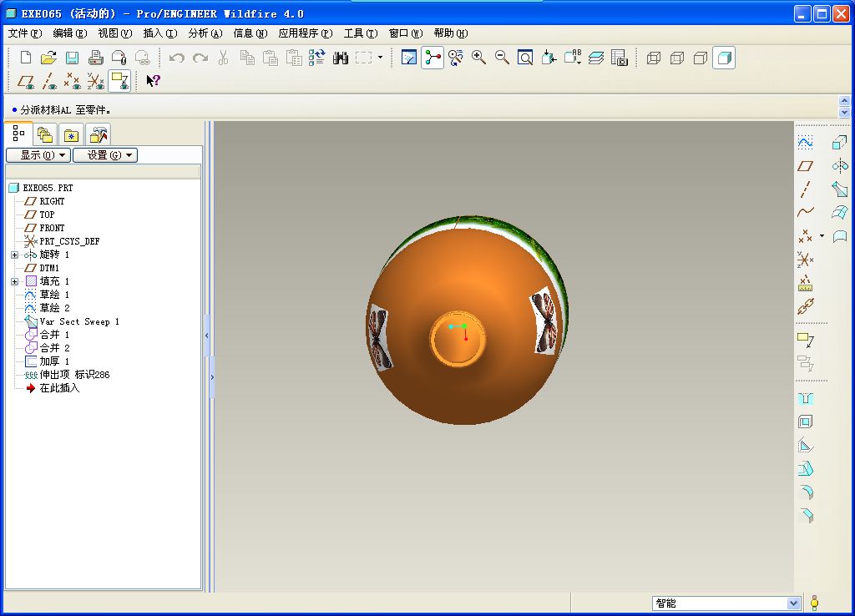Open a file with the folder icon
Image resolution: width=855 pixels, height=616 pixels.
click(x=49, y=58)
